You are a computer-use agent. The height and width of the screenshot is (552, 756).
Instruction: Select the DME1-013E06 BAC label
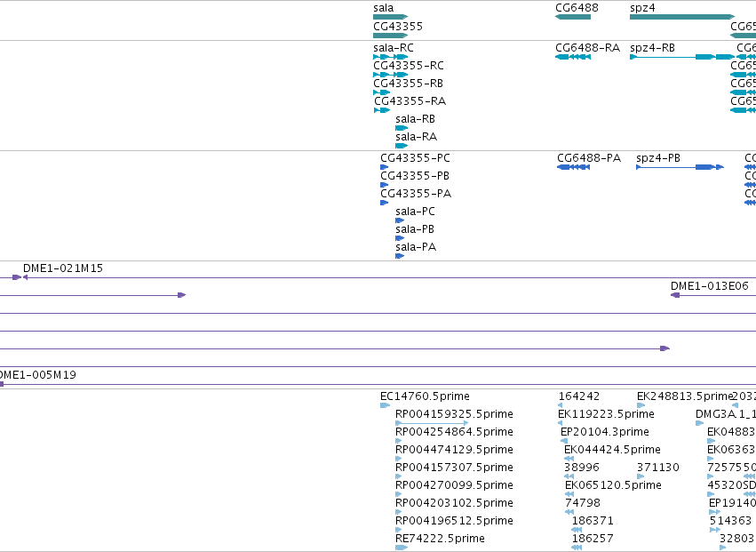(x=709, y=286)
